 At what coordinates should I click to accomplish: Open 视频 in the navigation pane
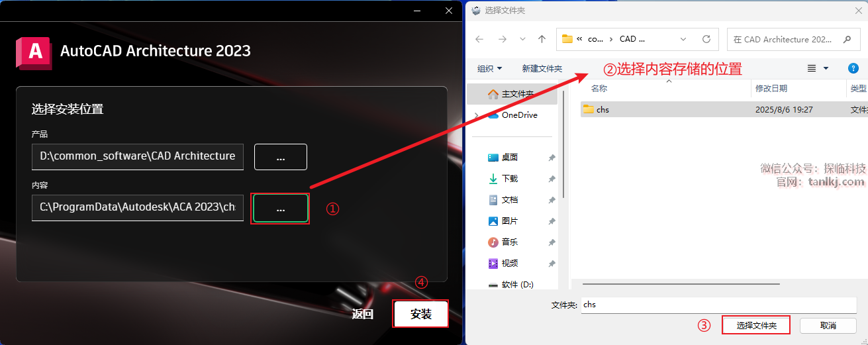(x=510, y=264)
